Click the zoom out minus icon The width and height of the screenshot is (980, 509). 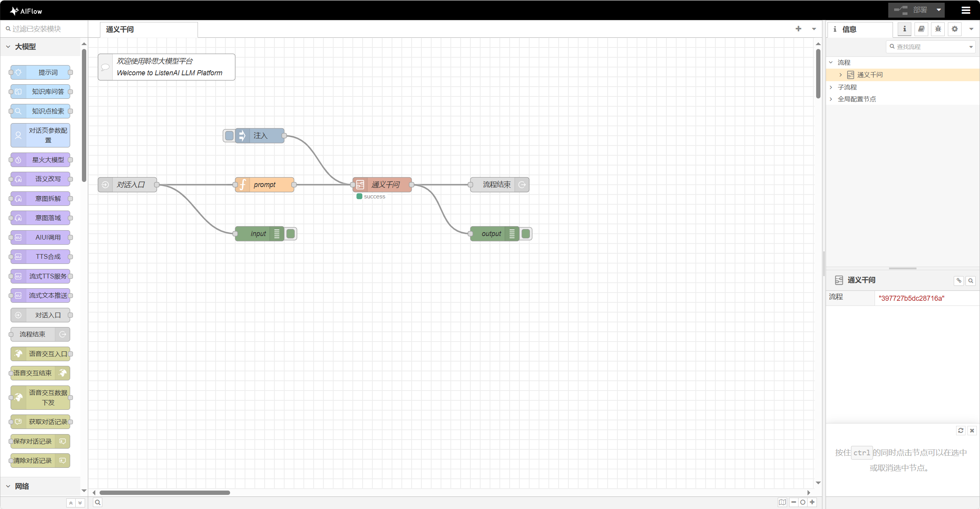click(793, 502)
